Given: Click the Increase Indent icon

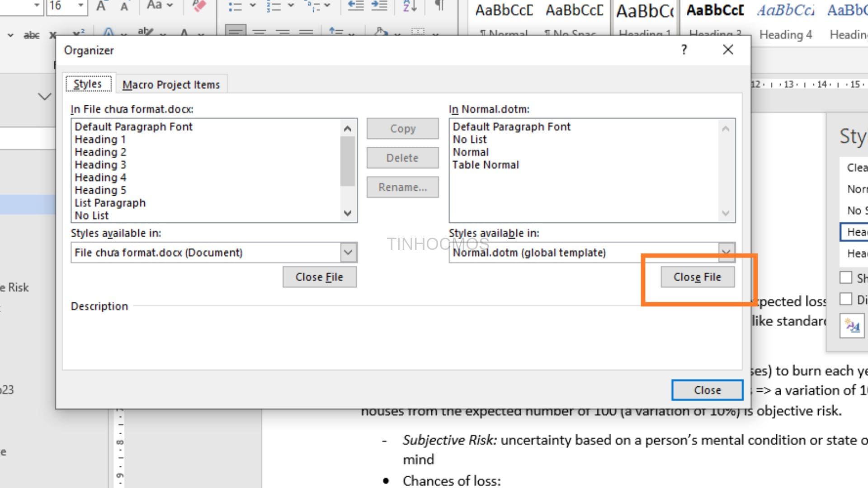Looking at the screenshot, I should click(379, 5).
